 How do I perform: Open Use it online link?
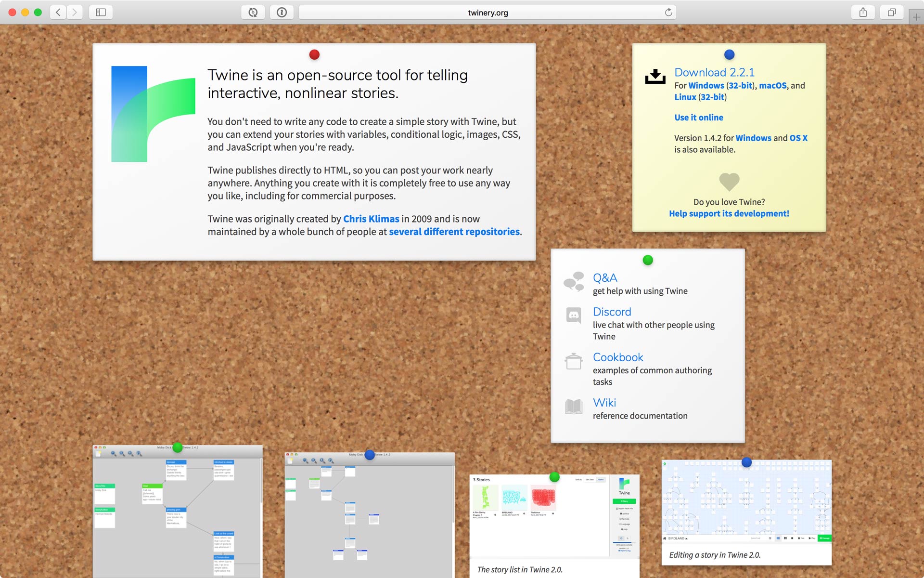tap(698, 118)
